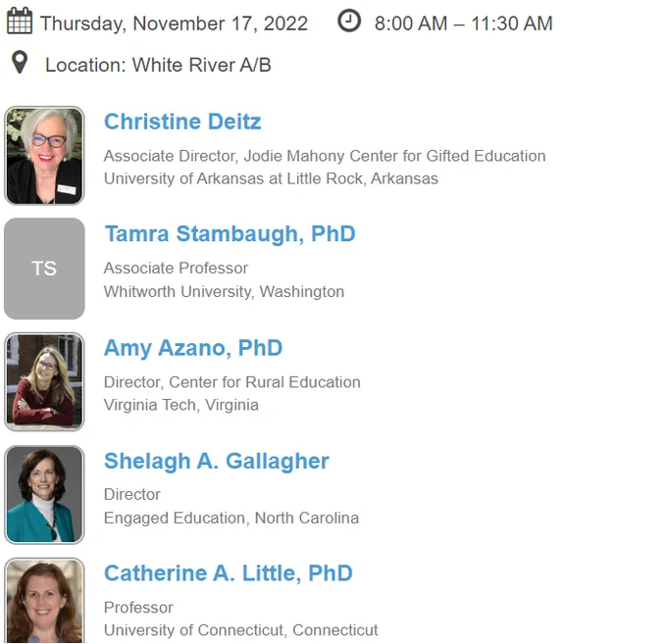667x644 pixels.
Task: Click the 8:00 AM – 11:30 AM time text
Action: 464,24
